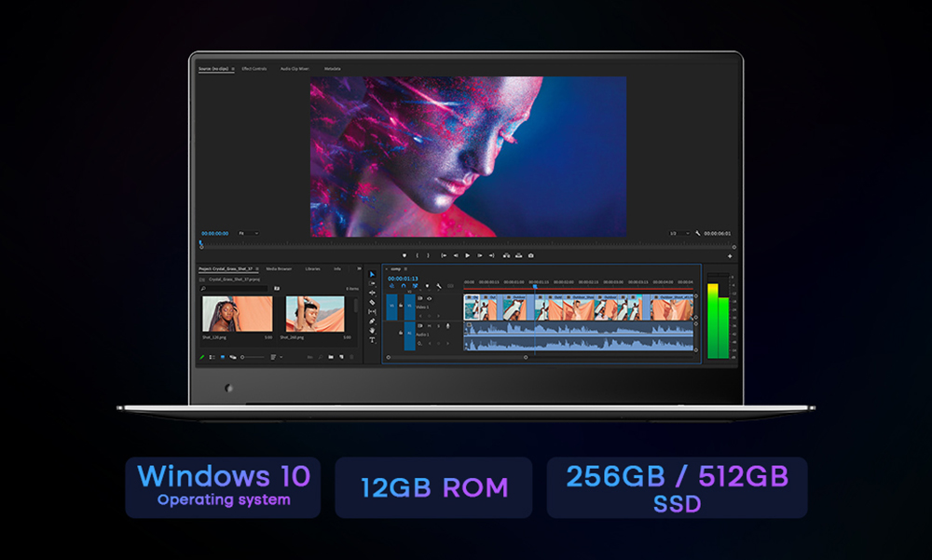
Task: Select the Razor tool in toolbar
Action: (x=372, y=302)
